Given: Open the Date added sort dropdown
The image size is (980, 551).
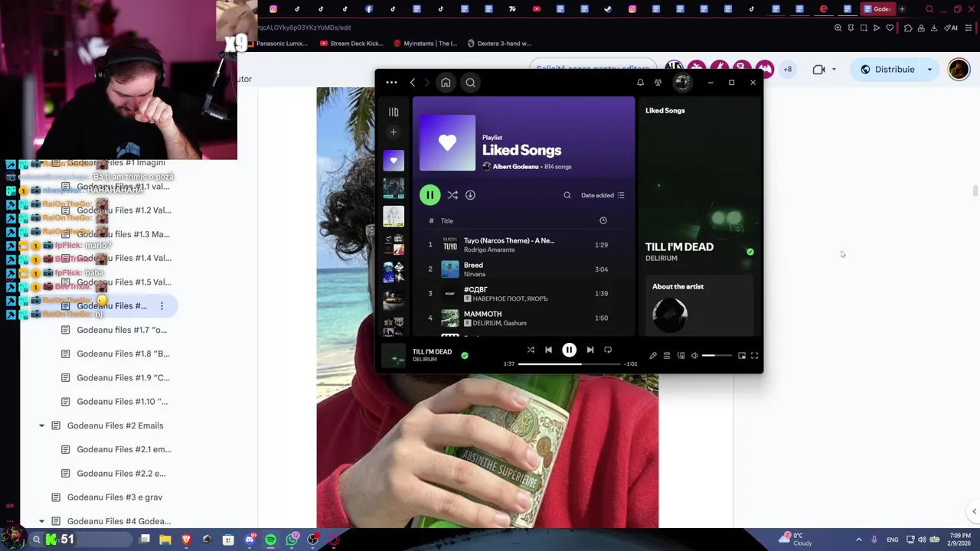Looking at the screenshot, I should [x=603, y=195].
